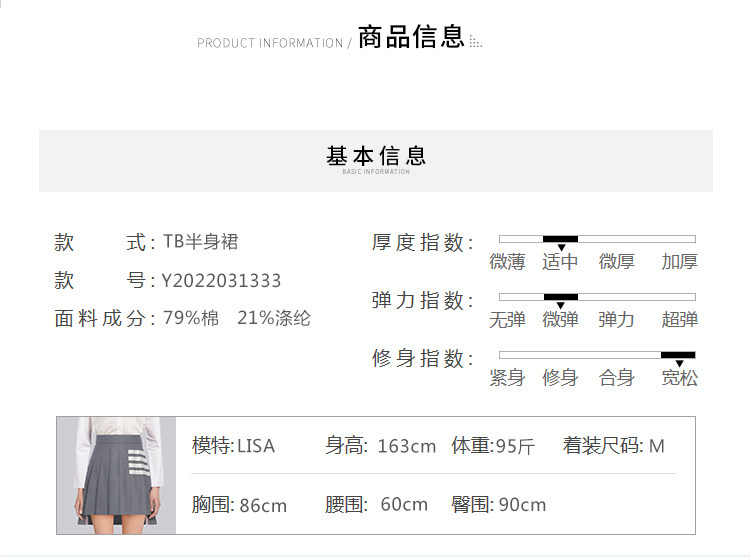The width and height of the screenshot is (750, 559).
Task: Click the 弹力指数 slider bar
Action: (x=597, y=297)
